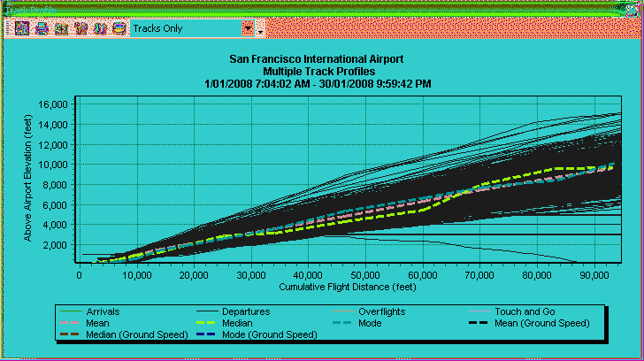The height and width of the screenshot is (361, 644).
Task: Click the toolbar icon left of Tracks Only
Action: point(119,28)
